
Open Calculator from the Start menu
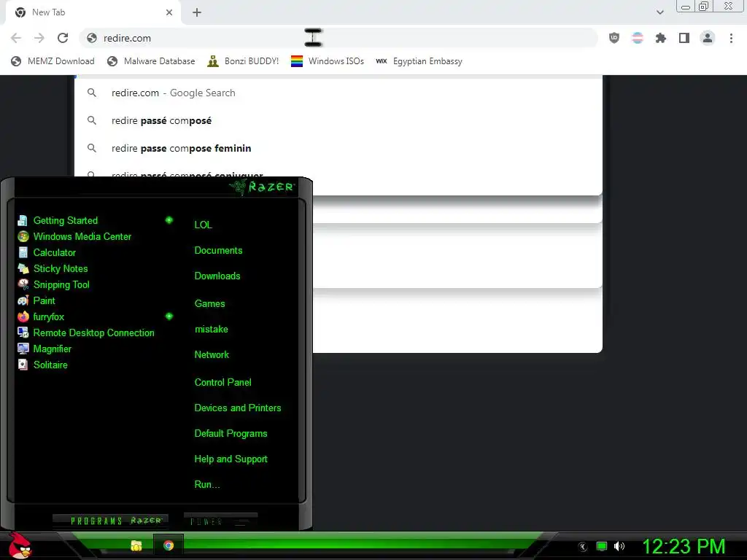coord(54,253)
